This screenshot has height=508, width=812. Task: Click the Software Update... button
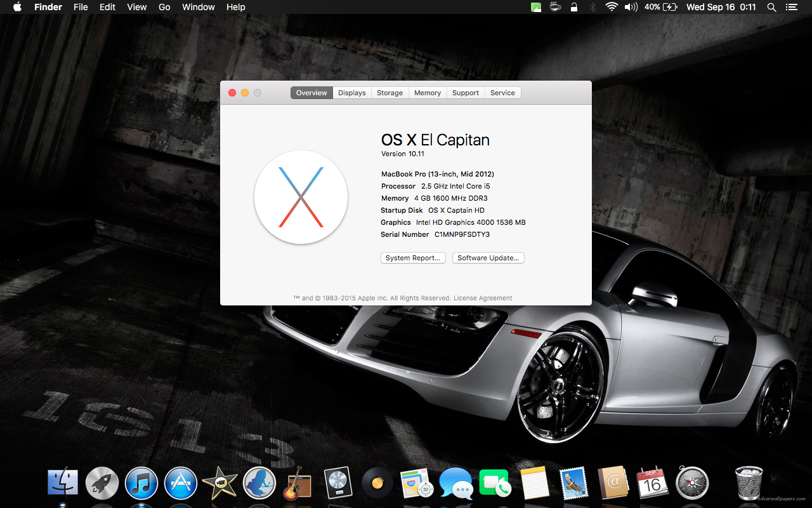[x=488, y=258]
